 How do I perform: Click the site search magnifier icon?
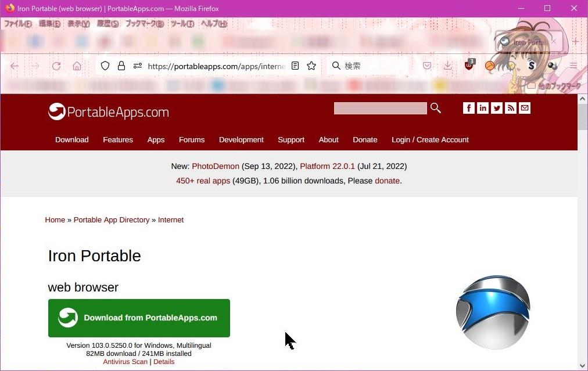[435, 108]
